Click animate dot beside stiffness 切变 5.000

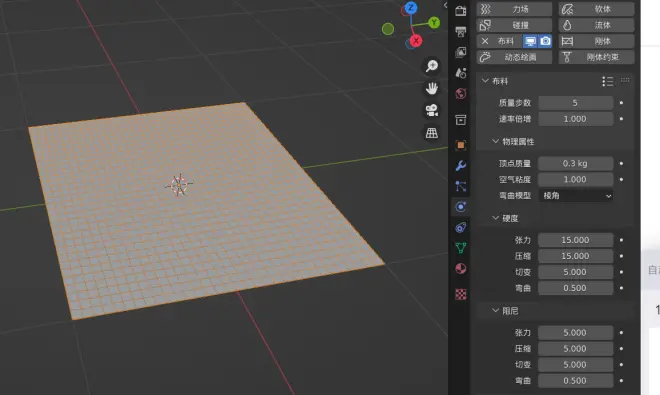pos(621,272)
